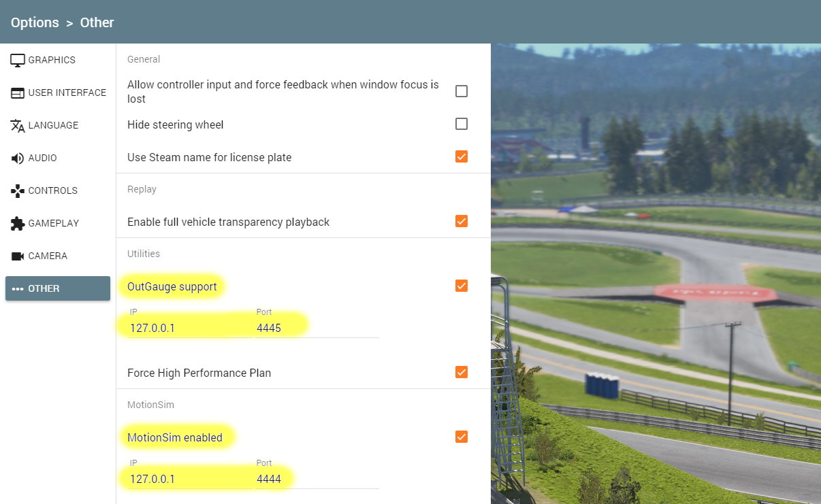Click the OutGauge IP field 127.0.0.1

tap(190, 328)
